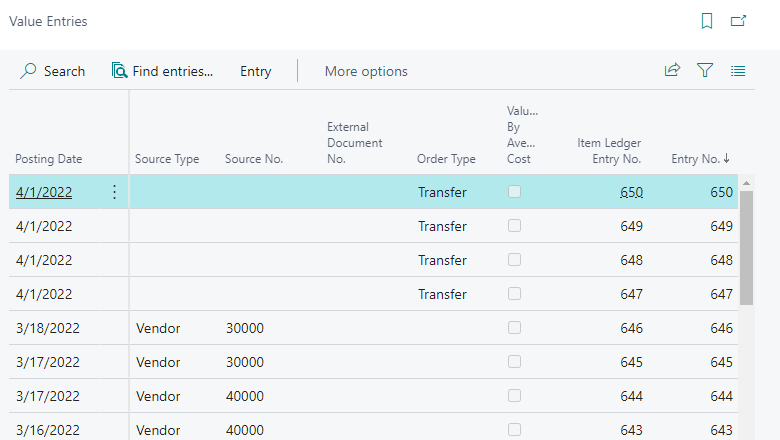Open posting date 4/1/2022 link in row 650
Image resolution: width=780 pixels, height=440 pixels.
coord(44,192)
